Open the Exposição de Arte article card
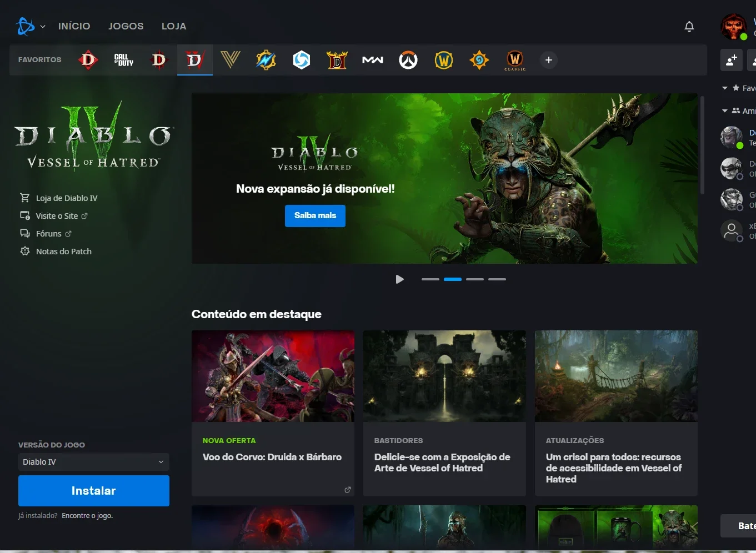Viewport: 756px width, 553px height. tap(444, 413)
